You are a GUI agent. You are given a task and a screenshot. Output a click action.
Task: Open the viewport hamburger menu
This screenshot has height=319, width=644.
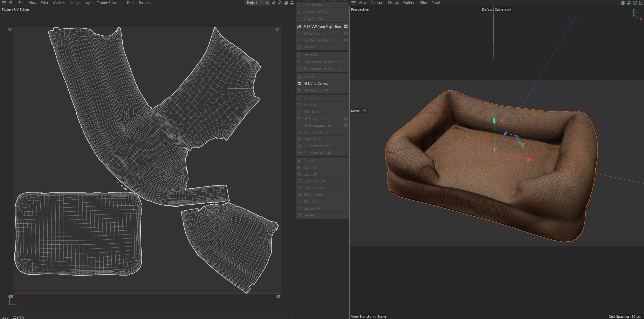click(353, 3)
